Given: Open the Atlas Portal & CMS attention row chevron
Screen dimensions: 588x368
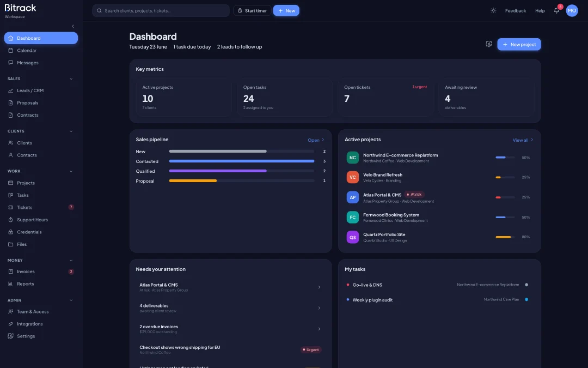Looking at the screenshot, I should (319, 287).
